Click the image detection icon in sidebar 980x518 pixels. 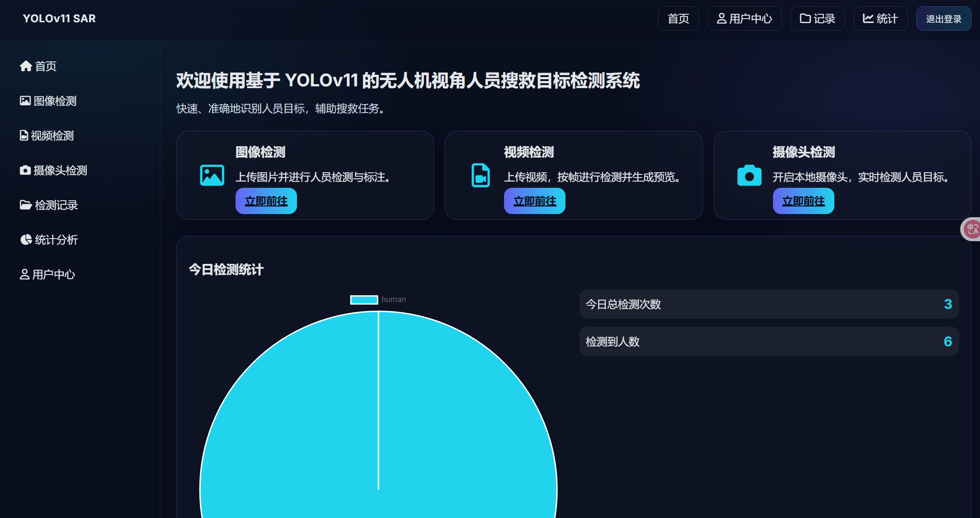point(25,101)
